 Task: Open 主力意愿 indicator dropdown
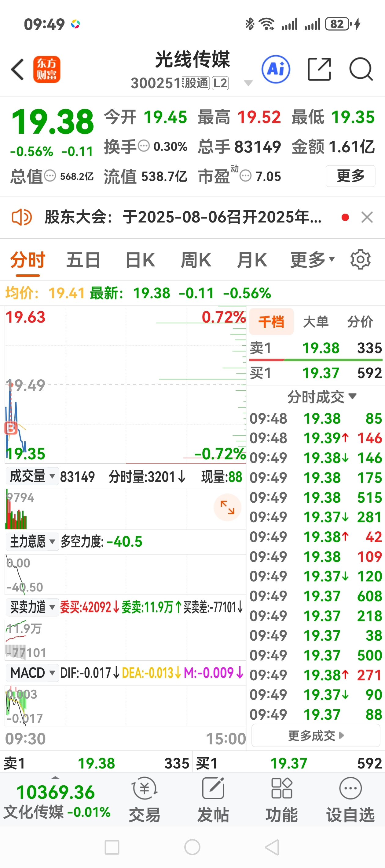click(x=32, y=541)
